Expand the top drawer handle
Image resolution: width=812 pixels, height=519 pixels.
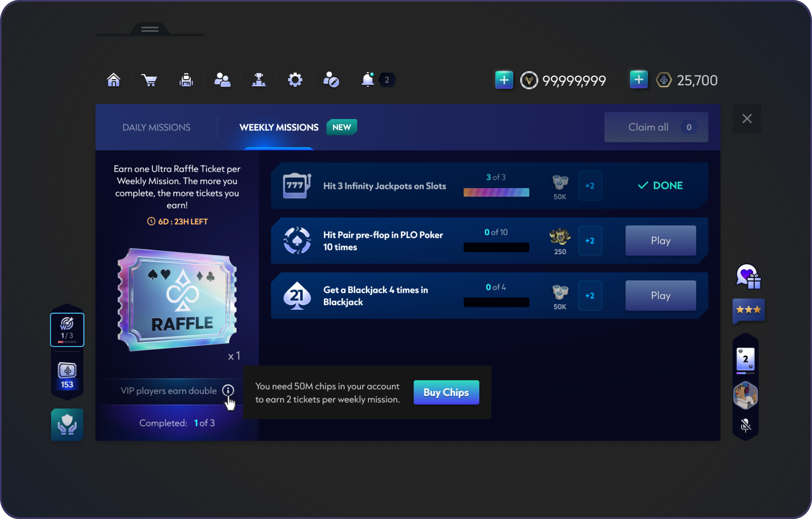150,29
